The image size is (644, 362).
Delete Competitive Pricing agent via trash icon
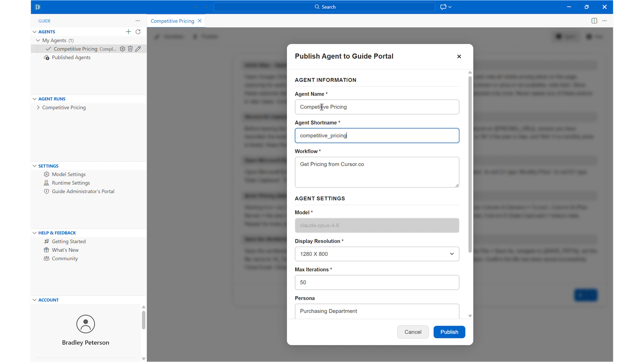(x=130, y=49)
